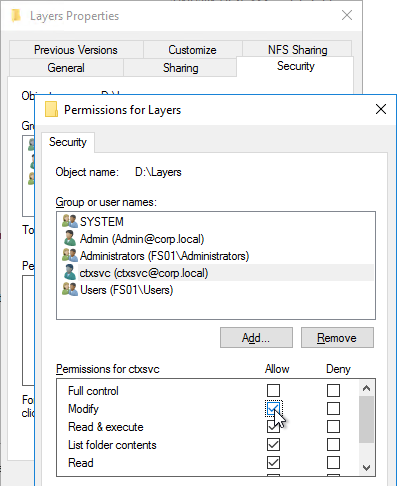
Task: Click permissions list scroll down arrow
Action: click(x=366, y=468)
